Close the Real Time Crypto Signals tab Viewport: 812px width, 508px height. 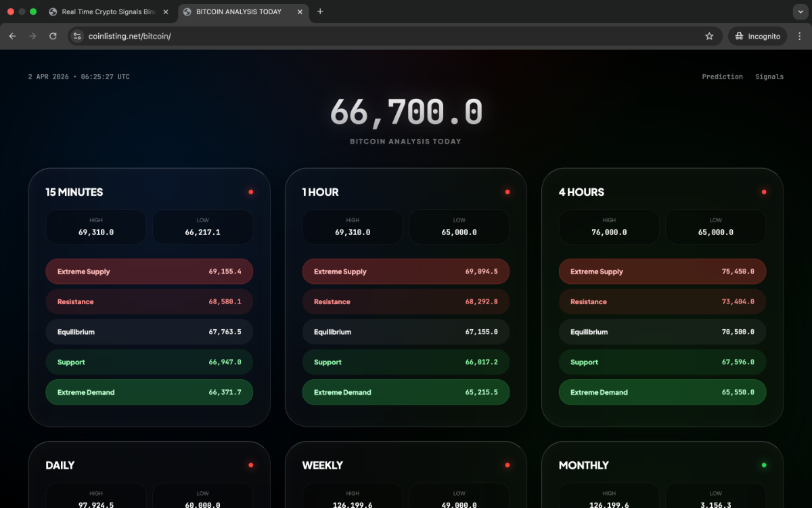click(x=166, y=12)
